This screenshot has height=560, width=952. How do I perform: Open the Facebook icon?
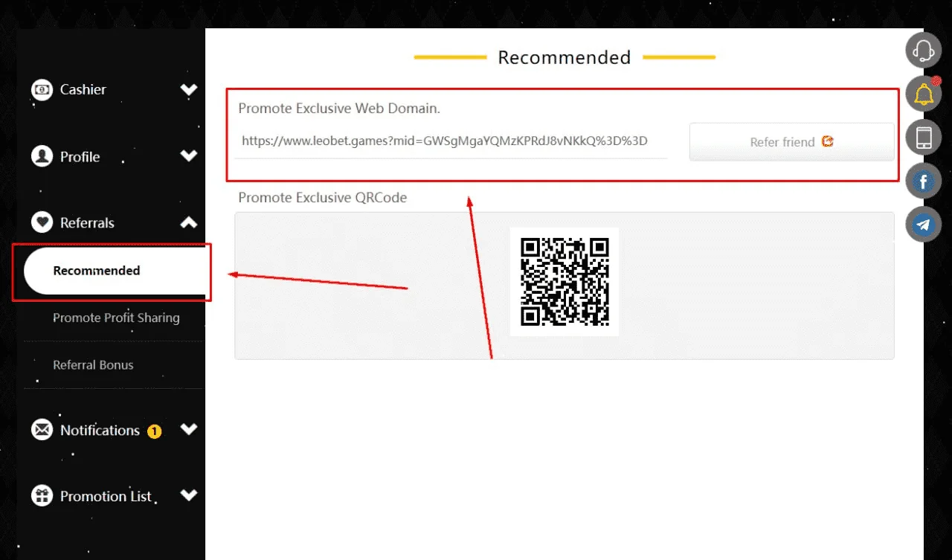(x=923, y=181)
